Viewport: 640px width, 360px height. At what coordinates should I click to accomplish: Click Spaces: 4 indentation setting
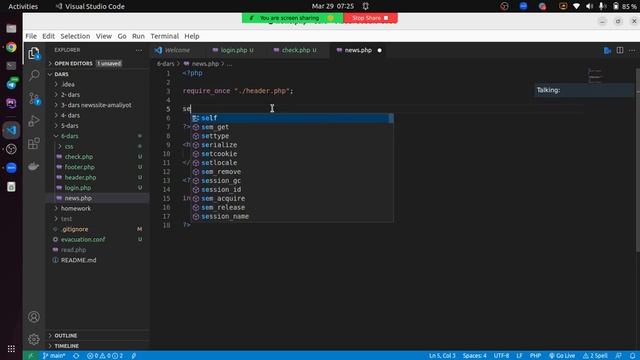pos(474,356)
